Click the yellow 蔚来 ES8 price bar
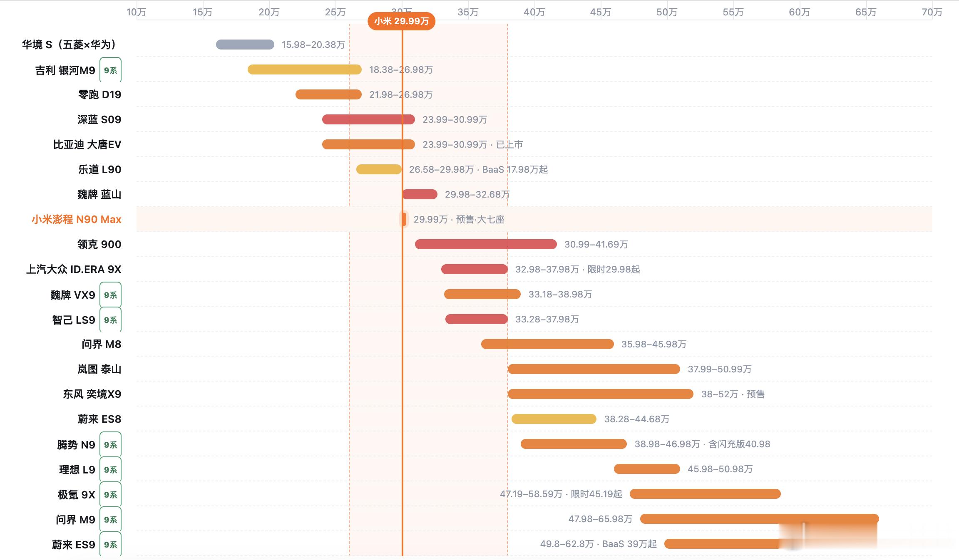Image resolution: width=959 pixels, height=560 pixels. 554,419
